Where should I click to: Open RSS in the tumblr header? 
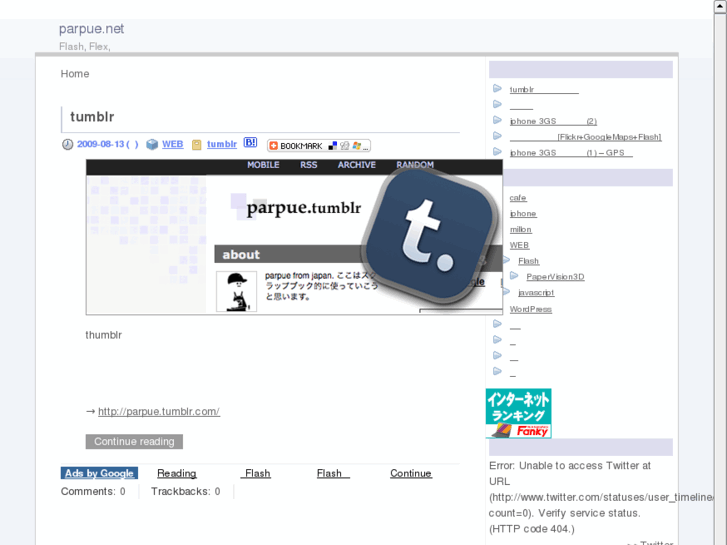[308, 165]
